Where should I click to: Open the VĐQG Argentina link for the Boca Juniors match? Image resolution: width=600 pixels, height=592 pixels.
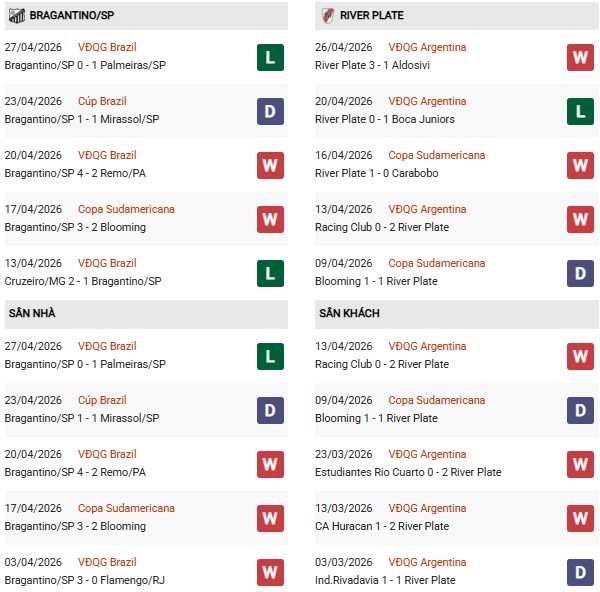pyautogui.click(x=427, y=101)
